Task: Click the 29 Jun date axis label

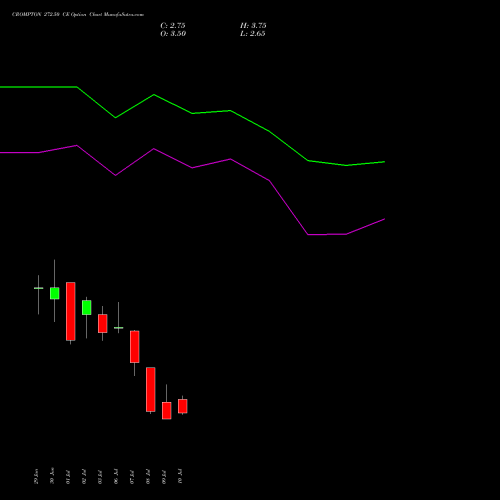Action: tap(36, 476)
